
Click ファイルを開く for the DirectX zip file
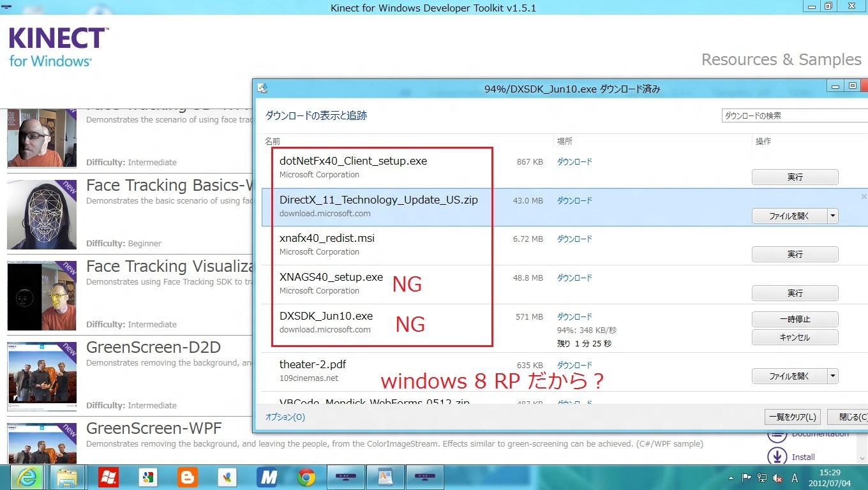pyautogui.click(x=789, y=216)
